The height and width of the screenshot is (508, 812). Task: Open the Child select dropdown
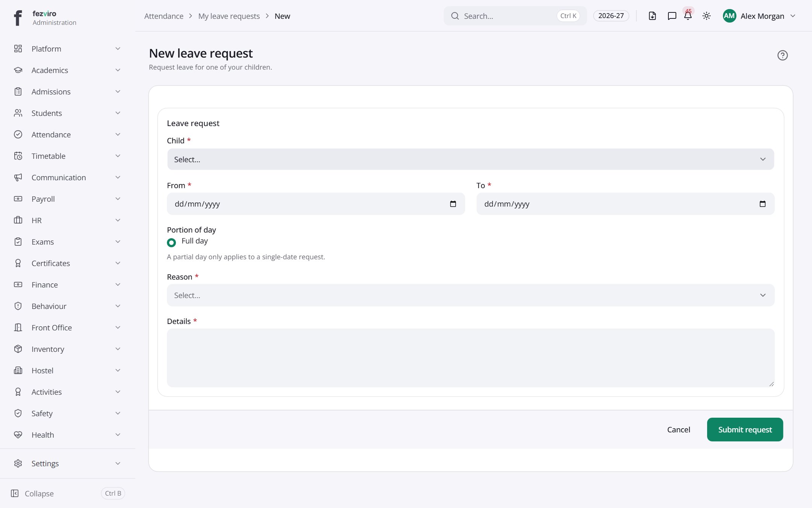click(470, 159)
